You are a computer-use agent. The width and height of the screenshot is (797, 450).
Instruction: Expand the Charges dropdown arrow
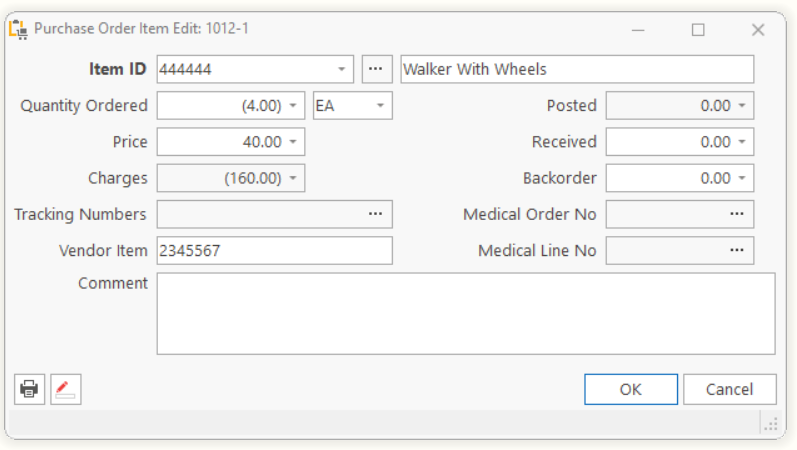click(293, 178)
